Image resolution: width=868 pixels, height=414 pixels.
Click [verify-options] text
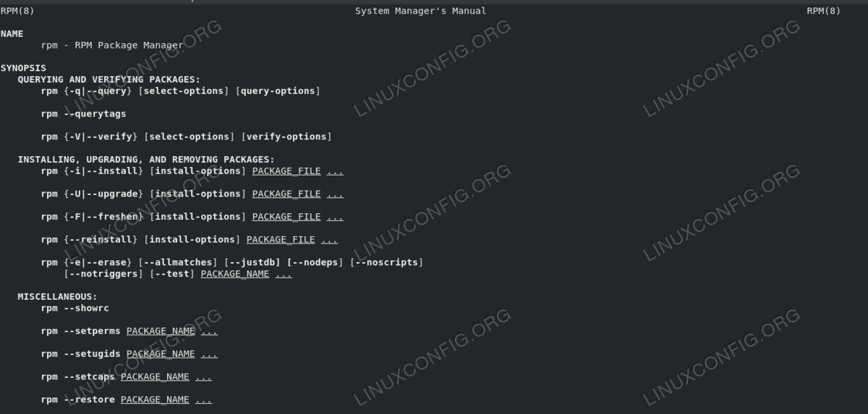click(286, 137)
